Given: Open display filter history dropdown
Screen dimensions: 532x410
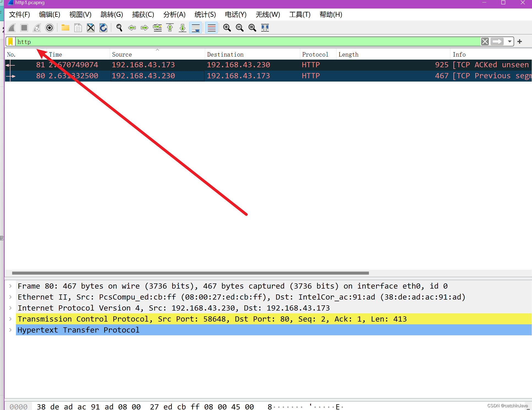Looking at the screenshot, I should 509,42.
